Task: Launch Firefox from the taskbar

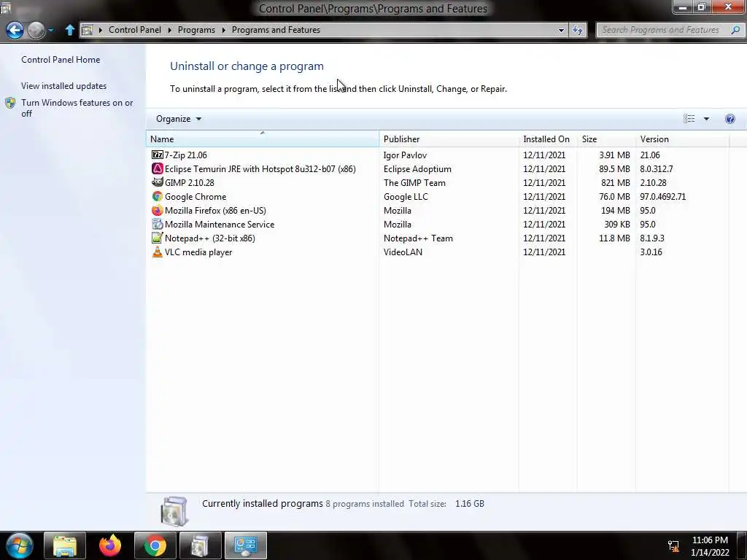Action: tap(110, 545)
